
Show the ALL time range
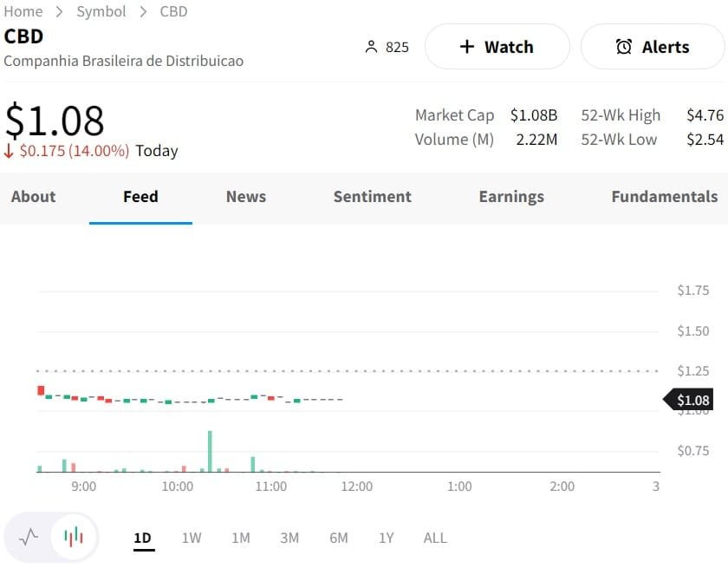(435, 538)
